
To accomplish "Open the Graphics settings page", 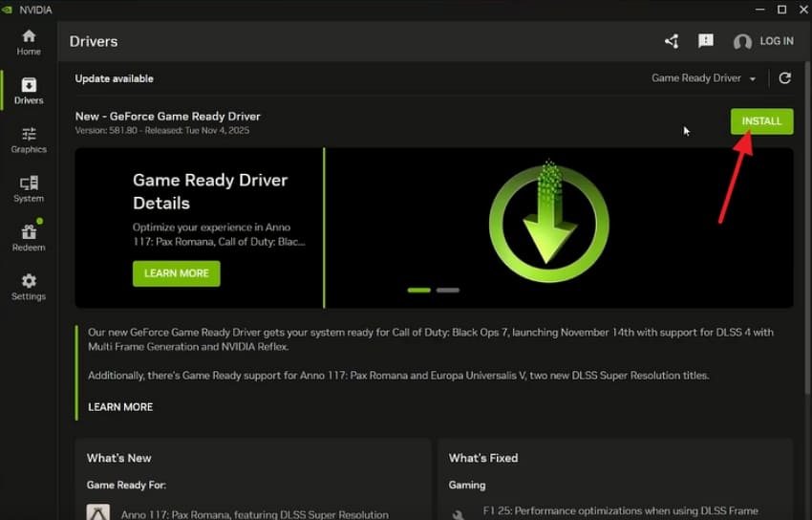I will click(29, 141).
